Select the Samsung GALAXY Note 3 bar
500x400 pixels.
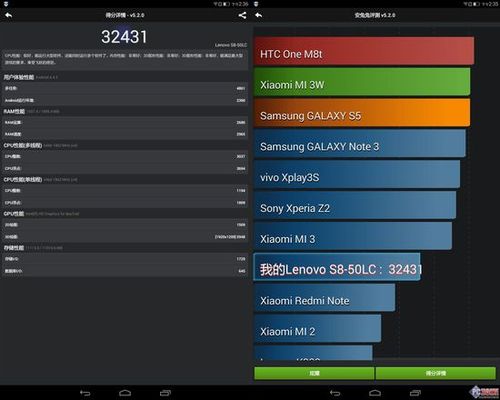pyautogui.click(x=360, y=143)
